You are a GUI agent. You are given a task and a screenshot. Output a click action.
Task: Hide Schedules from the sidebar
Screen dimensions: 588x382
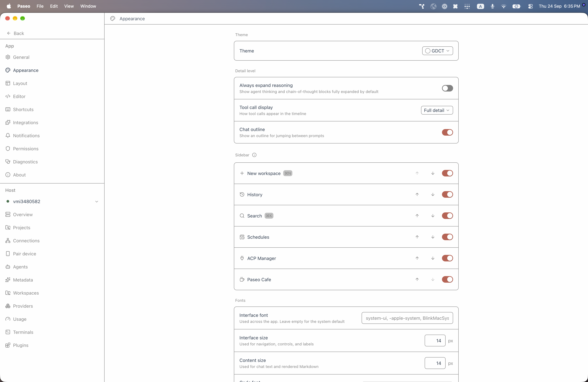click(x=447, y=237)
